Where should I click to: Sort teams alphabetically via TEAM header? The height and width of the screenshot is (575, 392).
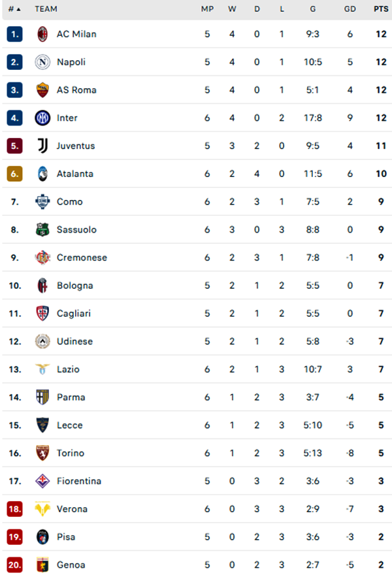(x=46, y=9)
